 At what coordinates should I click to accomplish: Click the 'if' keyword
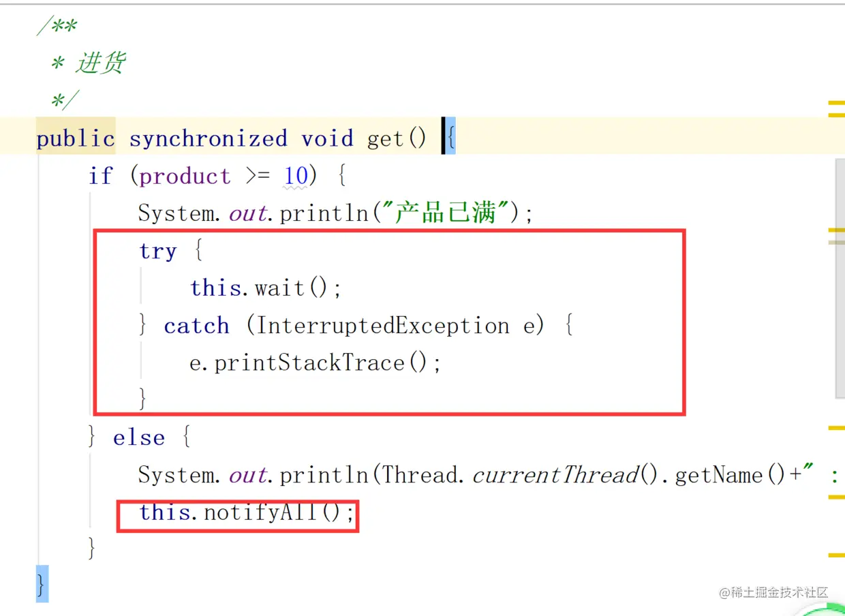(100, 176)
